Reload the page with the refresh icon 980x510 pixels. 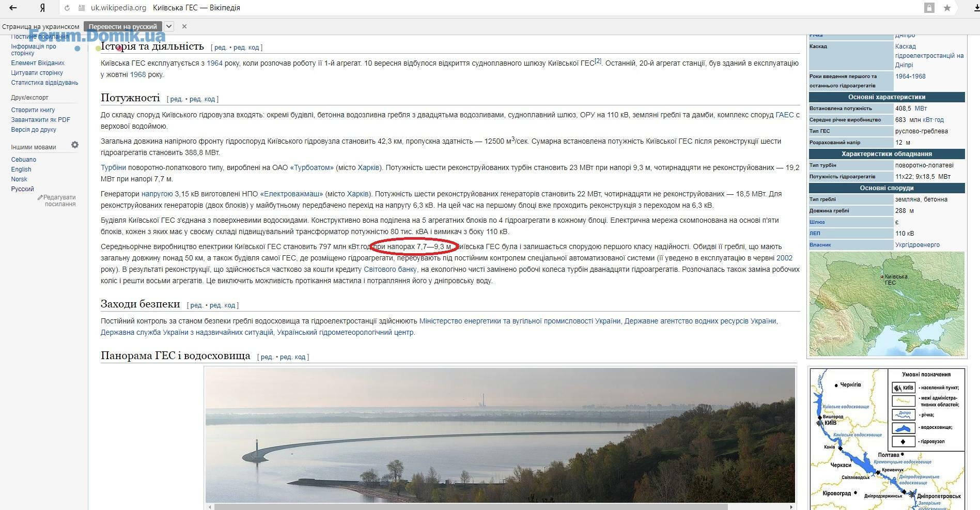click(67, 8)
